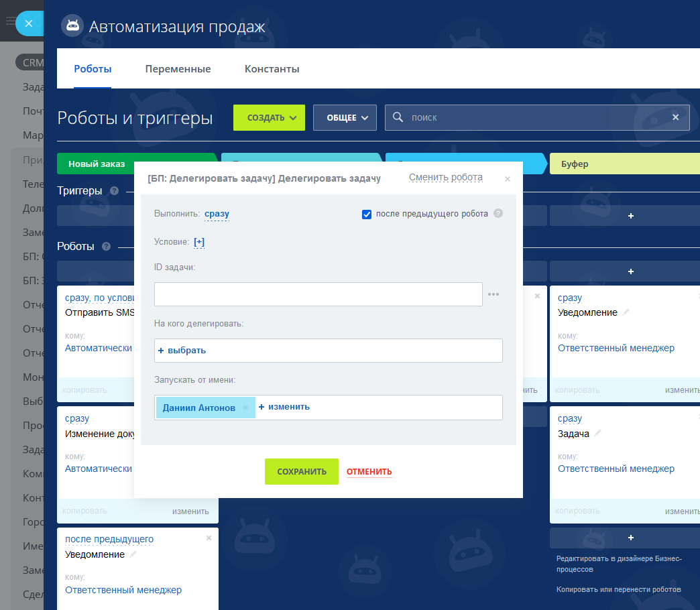
Task: Click копировать on Отправить SMS card
Action: [x=84, y=390]
